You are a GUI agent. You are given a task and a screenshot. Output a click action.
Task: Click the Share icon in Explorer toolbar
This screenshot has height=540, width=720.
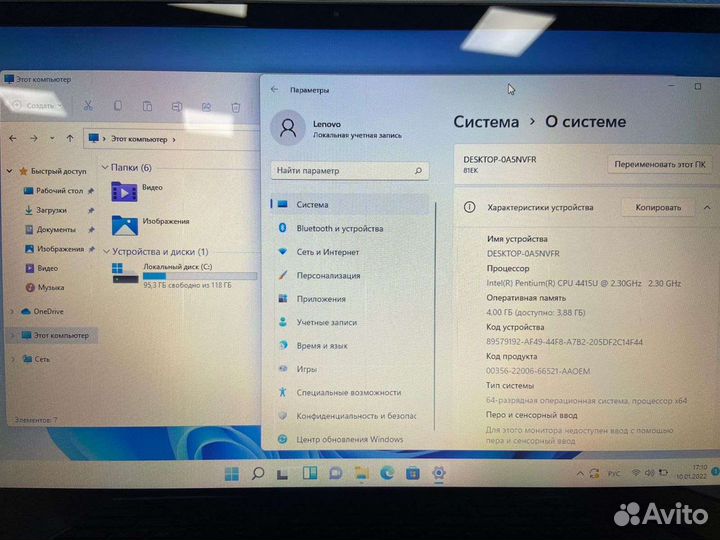pos(206,107)
